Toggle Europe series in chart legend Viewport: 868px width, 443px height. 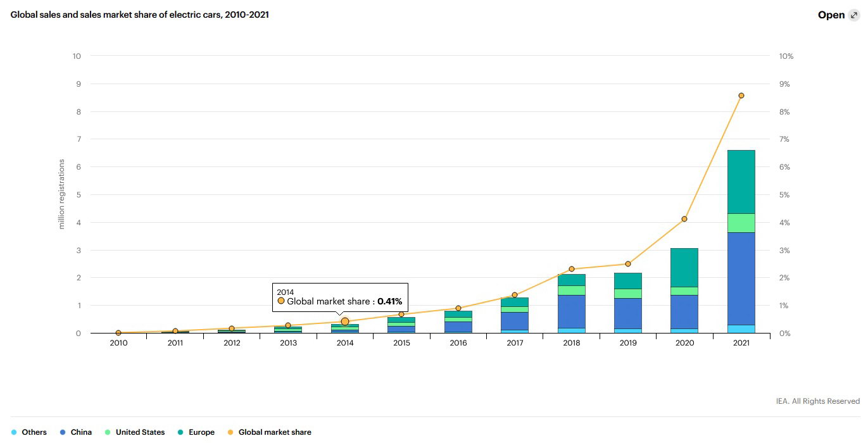(x=201, y=432)
